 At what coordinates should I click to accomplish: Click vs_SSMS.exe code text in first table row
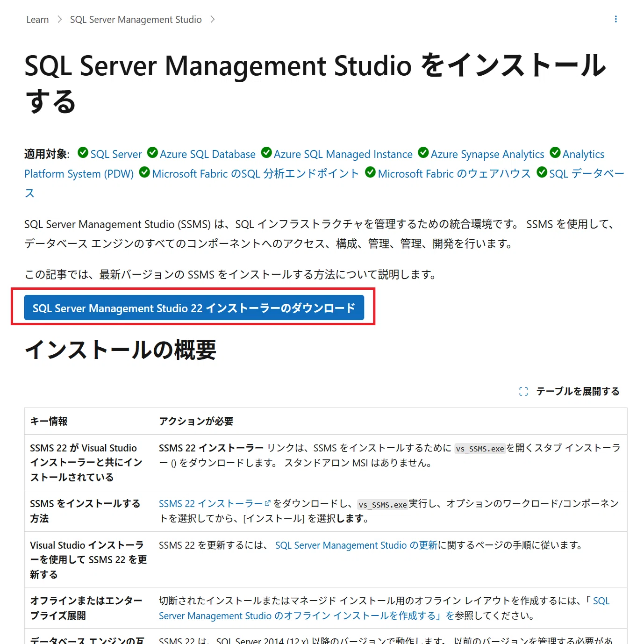pos(480,449)
